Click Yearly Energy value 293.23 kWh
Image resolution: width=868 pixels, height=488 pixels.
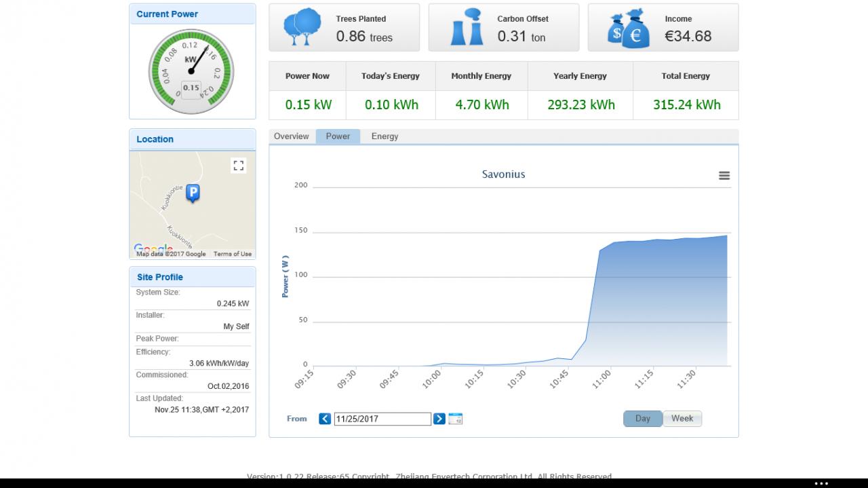click(x=581, y=105)
